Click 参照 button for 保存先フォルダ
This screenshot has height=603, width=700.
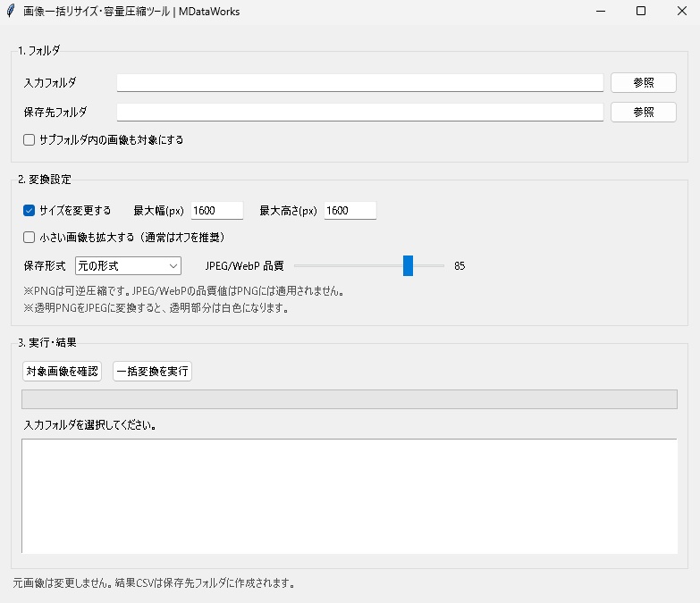[x=644, y=112]
